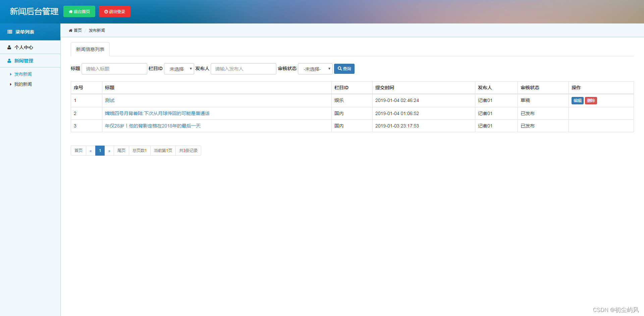
Task: Go to 尾页 last page
Action: click(121, 151)
